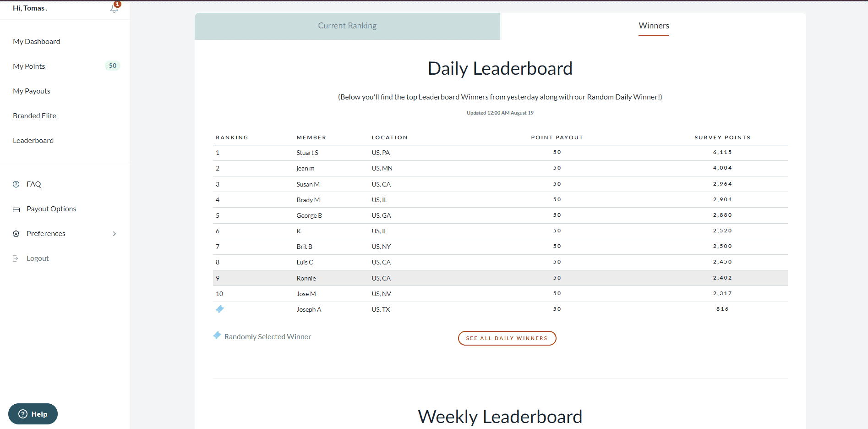Click the FAQ question mark icon

coord(16,184)
